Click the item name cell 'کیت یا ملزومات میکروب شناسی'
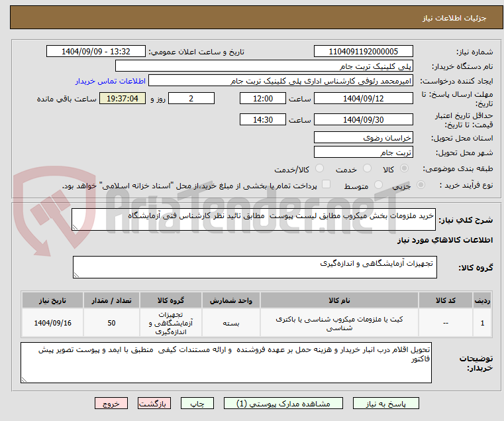The image size is (504, 421). pos(339,323)
